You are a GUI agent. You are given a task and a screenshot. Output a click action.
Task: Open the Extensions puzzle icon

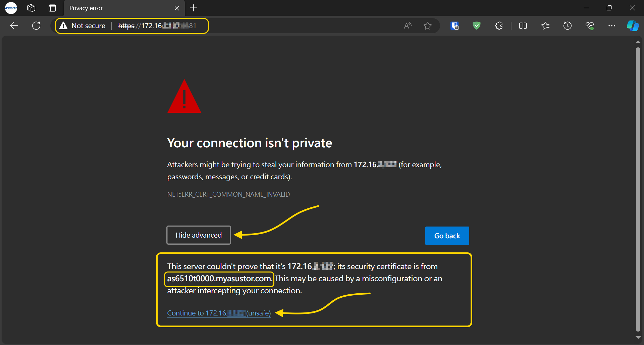pyautogui.click(x=499, y=26)
